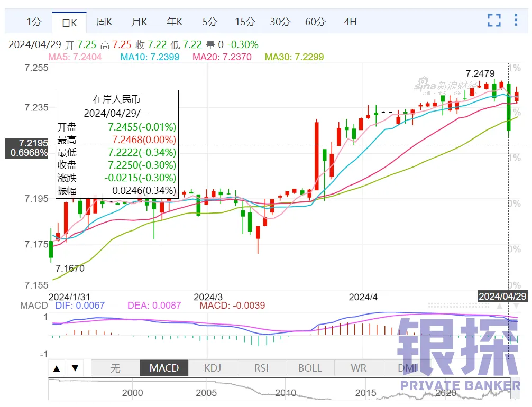Select the DMI indicator button
This screenshot has height=407, width=532.
click(x=407, y=368)
